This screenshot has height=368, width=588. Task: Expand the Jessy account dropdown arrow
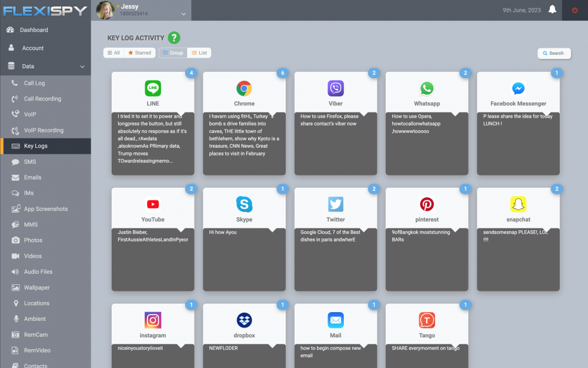[x=183, y=14]
